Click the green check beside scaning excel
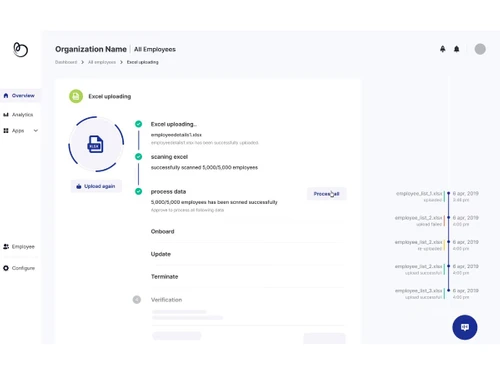 pyautogui.click(x=138, y=157)
